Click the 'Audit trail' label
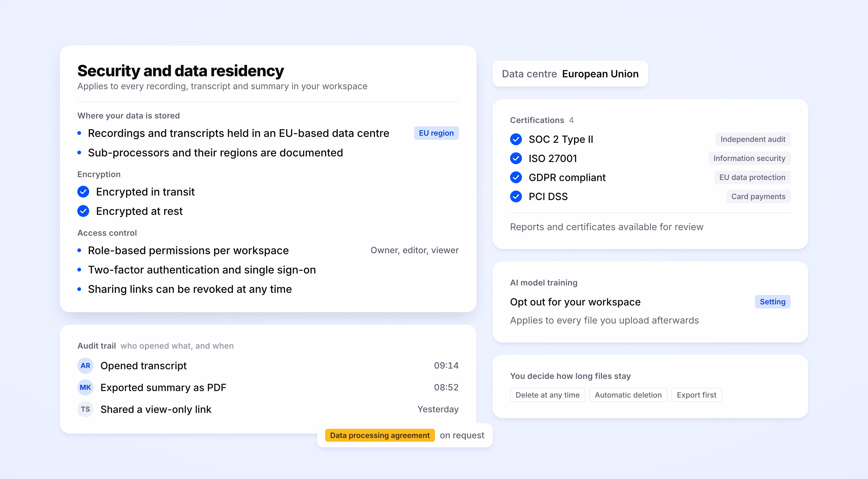868x479 pixels. (97, 346)
